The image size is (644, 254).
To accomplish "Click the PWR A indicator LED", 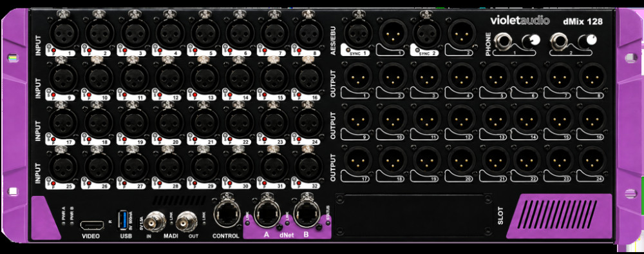I will point(63,224).
